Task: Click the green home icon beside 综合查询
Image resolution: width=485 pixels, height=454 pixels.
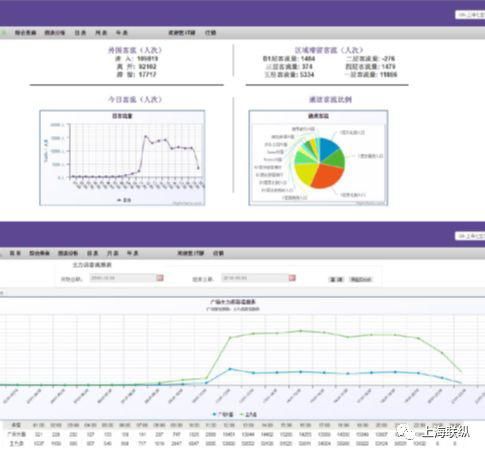Action: point(4,33)
